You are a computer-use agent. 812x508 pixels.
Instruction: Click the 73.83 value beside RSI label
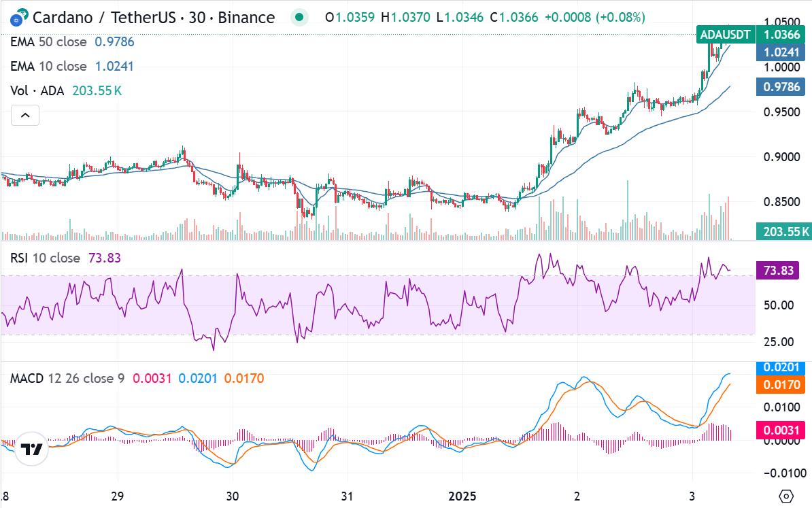[x=105, y=258]
